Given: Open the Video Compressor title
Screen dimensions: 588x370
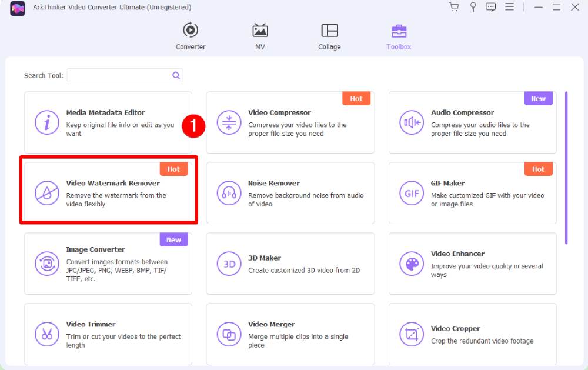Looking at the screenshot, I should [279, 112].
